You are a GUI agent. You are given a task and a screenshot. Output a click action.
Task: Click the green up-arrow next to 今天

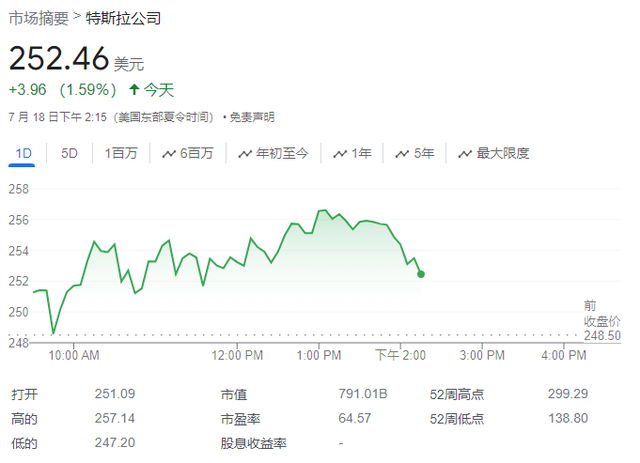134,89
